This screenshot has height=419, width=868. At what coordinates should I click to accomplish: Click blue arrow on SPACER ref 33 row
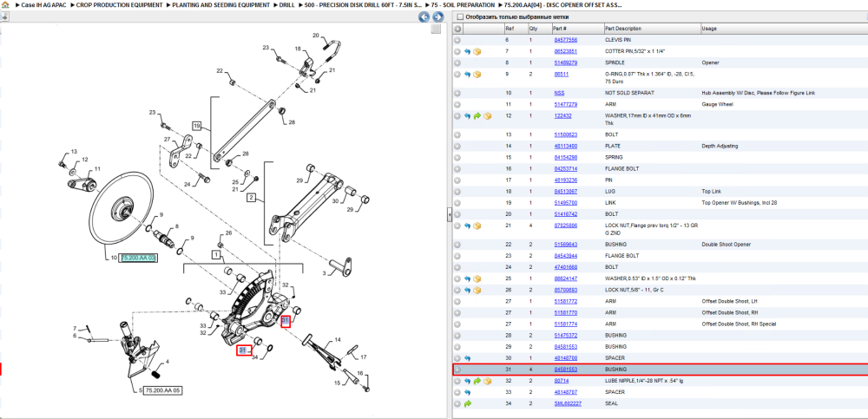pyautogui.click(x=467, y=392)
